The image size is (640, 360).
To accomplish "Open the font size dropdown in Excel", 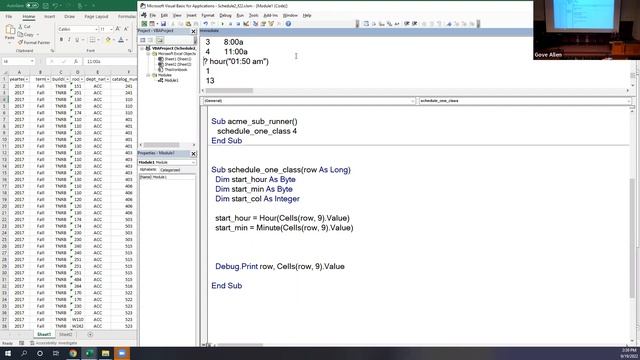I will pyautogui.click(x=111, y=29).
